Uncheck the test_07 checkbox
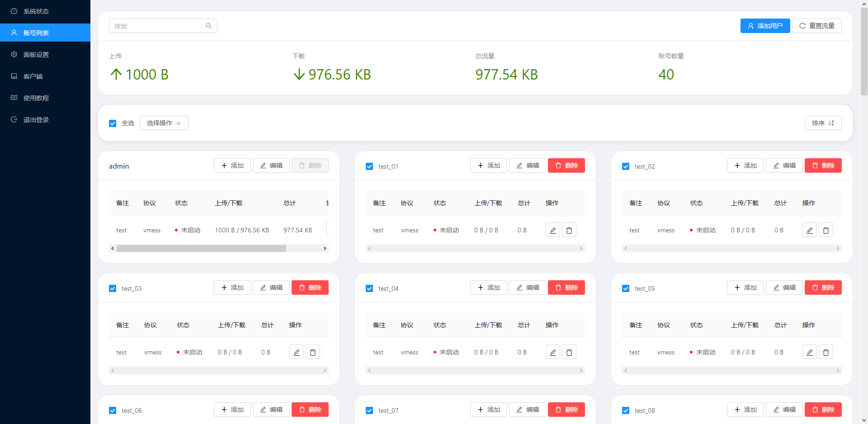 [x=369, y=410]
